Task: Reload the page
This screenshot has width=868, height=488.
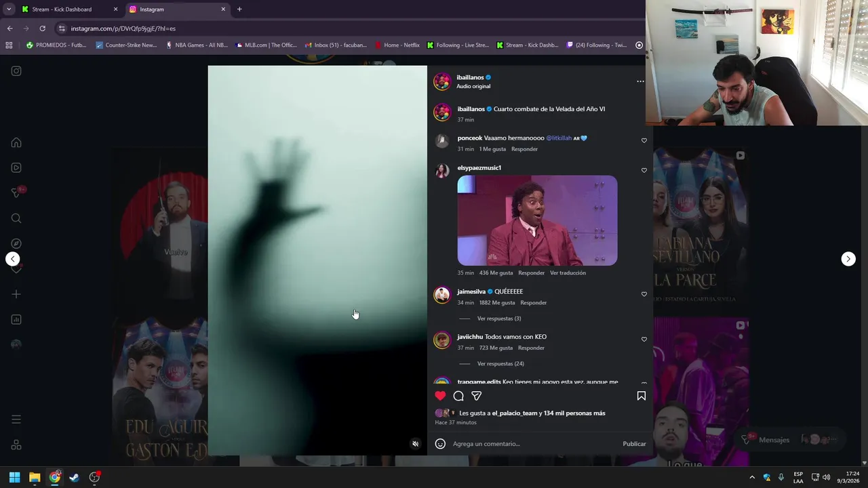Action: click(42, 28)
